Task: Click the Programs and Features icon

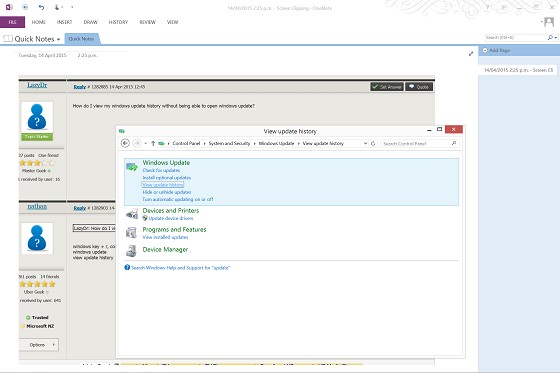Action: [x=131, y=233]
